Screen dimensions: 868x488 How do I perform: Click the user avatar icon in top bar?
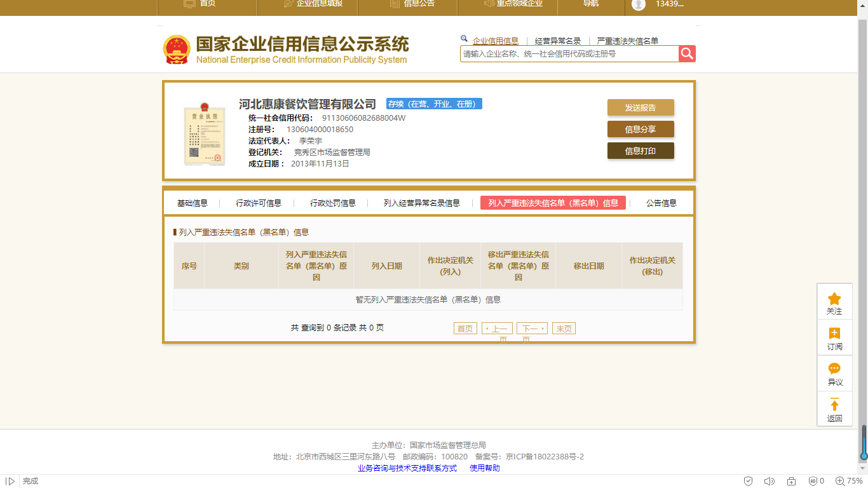tap(639, 4)
